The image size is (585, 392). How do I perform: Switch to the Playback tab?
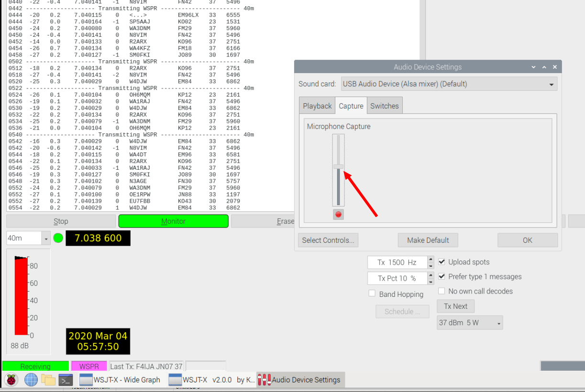point(317,106)
